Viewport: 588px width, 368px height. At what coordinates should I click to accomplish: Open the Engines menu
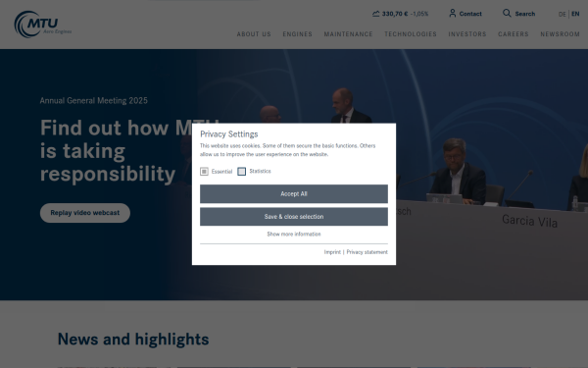click(297, 34)
